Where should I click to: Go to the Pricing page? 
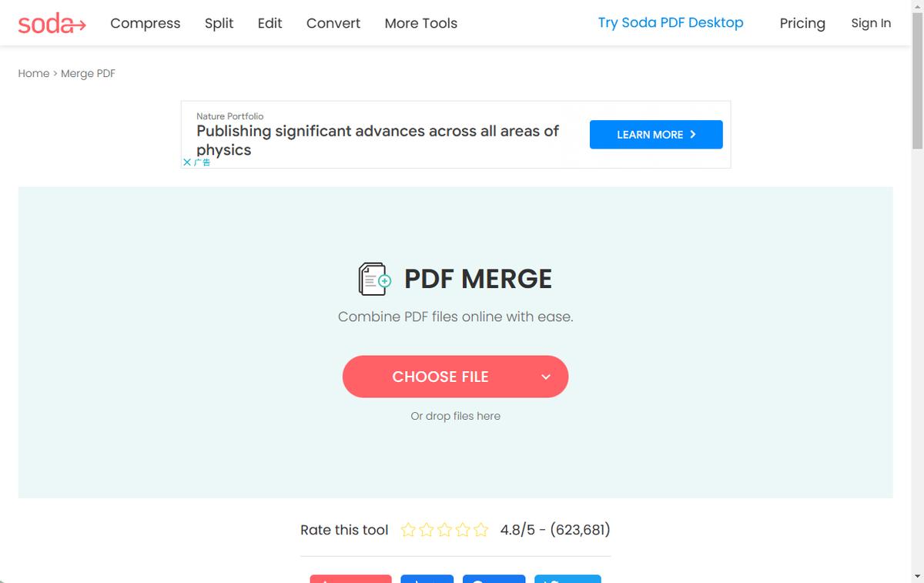click(x=802, y=23)
